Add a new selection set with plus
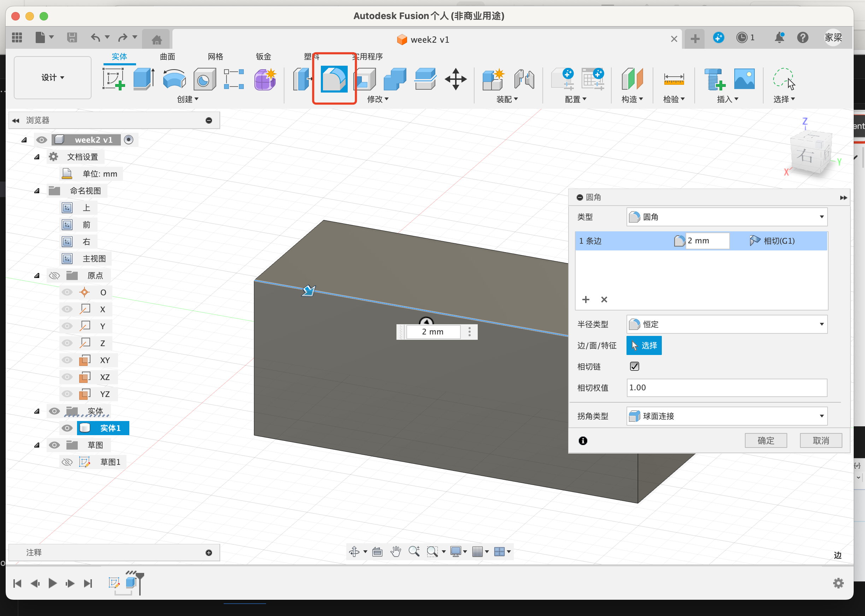The height and width of the screenshot is (616, 865). pyautogui.click(x=586, y=300)
